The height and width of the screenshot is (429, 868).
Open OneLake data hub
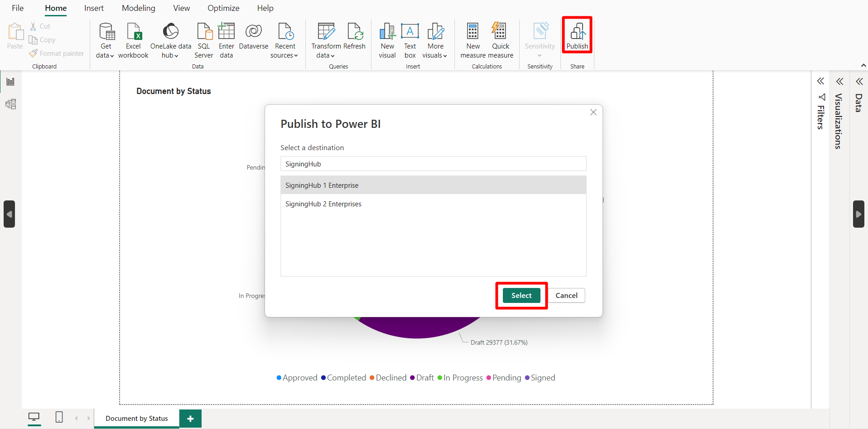(x=170, y=41)
